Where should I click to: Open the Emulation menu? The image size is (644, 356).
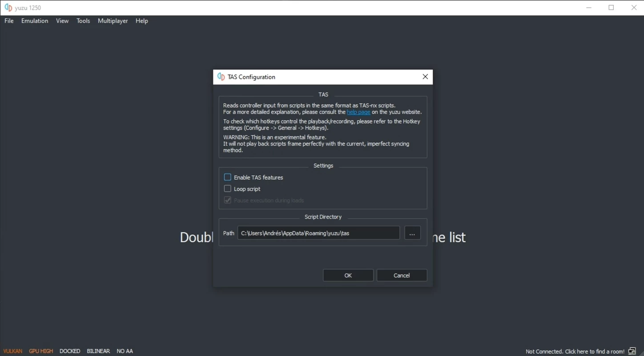[35, 21]
